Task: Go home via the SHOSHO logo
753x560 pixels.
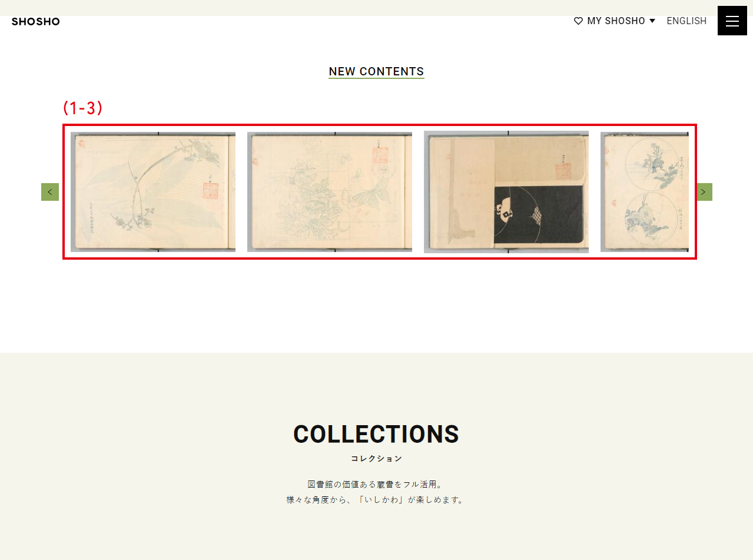Action: (36, 22)
